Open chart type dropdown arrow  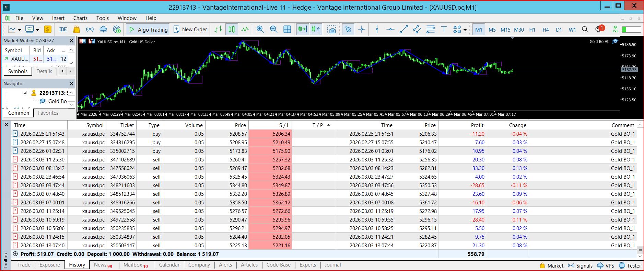click(x=20, y=30)
